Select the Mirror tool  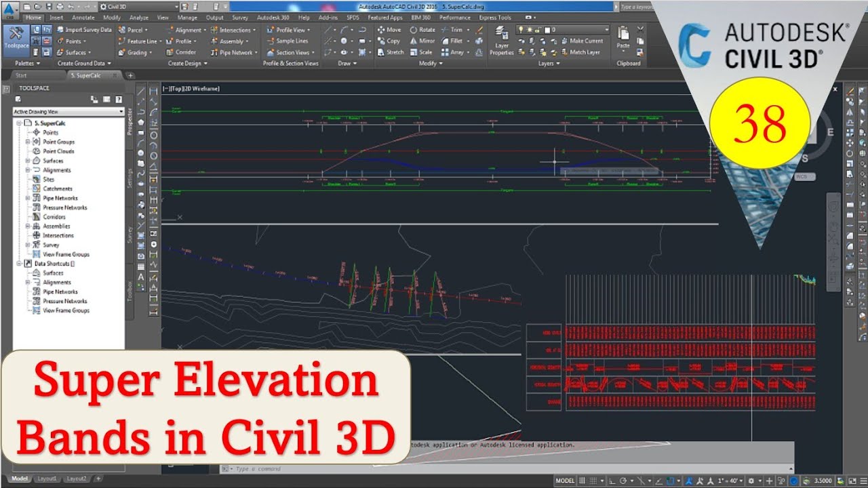[x=422, y=41]
